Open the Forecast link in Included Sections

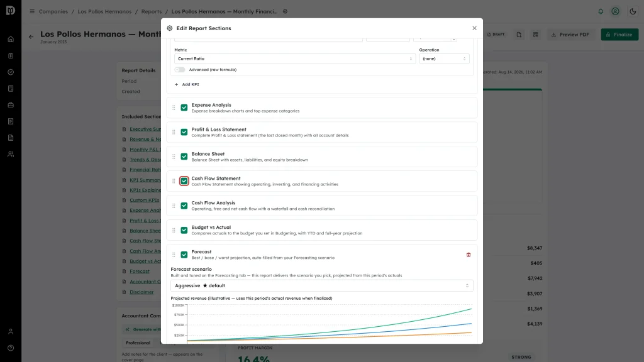point(140,271)
